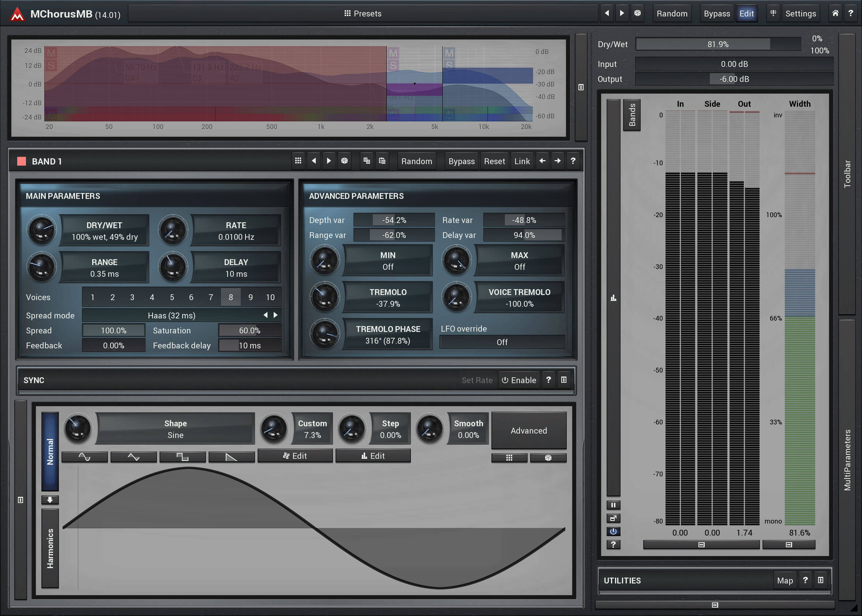Viewport: 862px width, 616px height.
Task: Select next Band 1 preset arrow
Action: [329, 161]
